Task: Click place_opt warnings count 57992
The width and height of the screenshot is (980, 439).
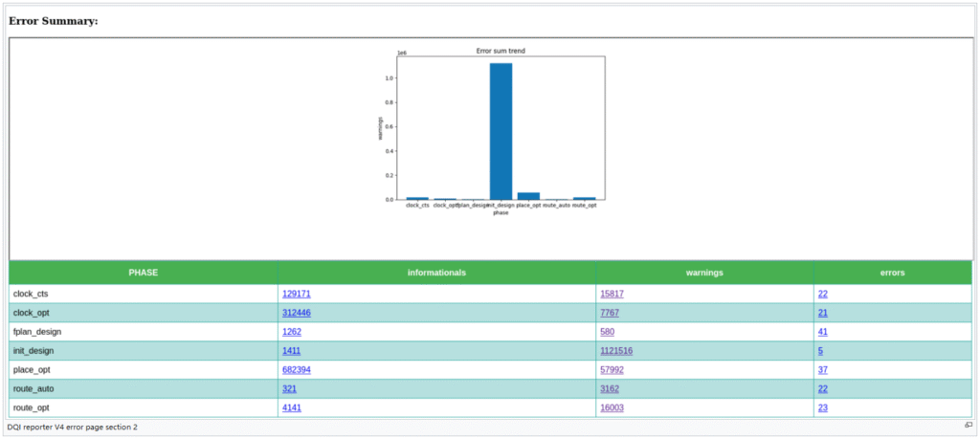Action: 612,370
